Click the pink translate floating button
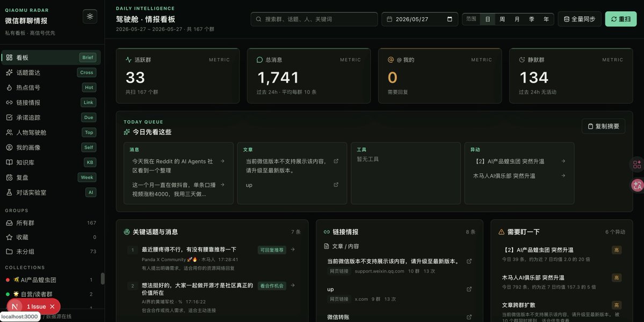This screenshot has height=322, width=644. click(637, 185)
